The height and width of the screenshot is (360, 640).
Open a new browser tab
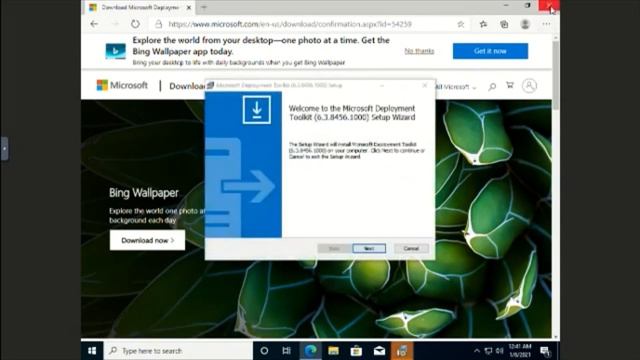[204, 7]
